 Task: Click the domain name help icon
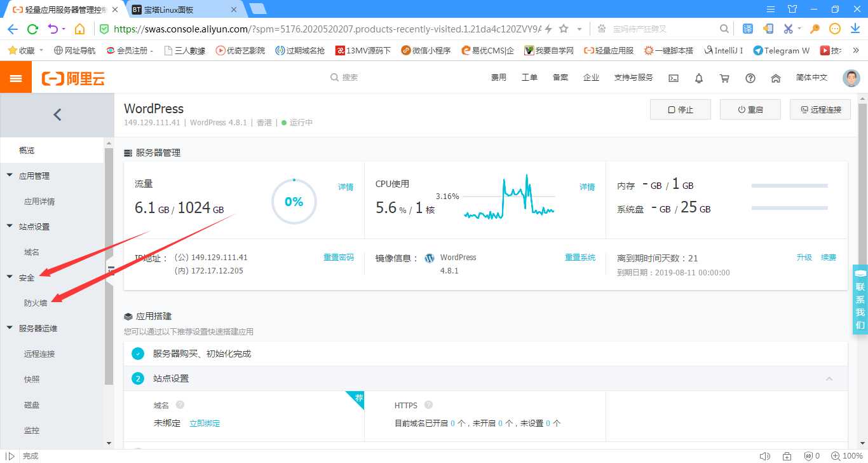point(180,405)
